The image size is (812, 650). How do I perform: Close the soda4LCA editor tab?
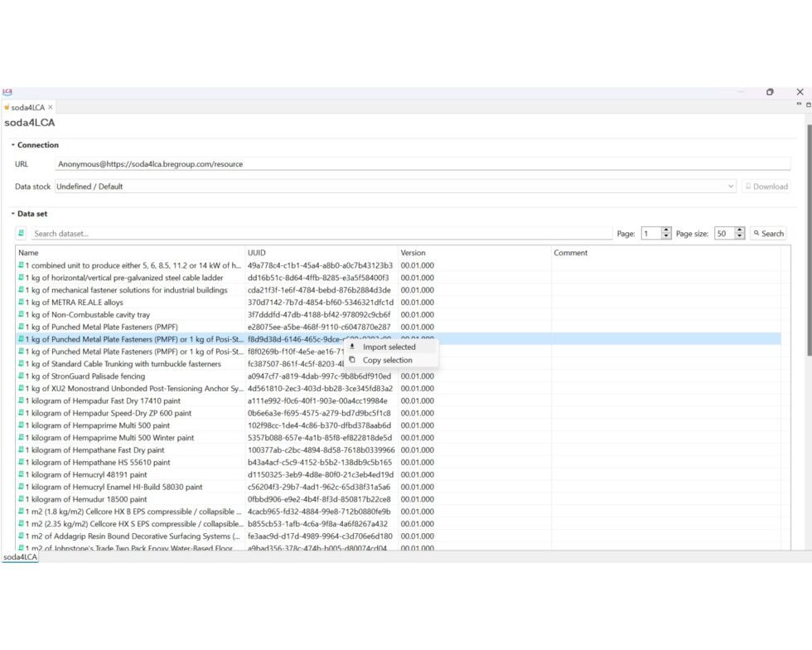point(51,108)
